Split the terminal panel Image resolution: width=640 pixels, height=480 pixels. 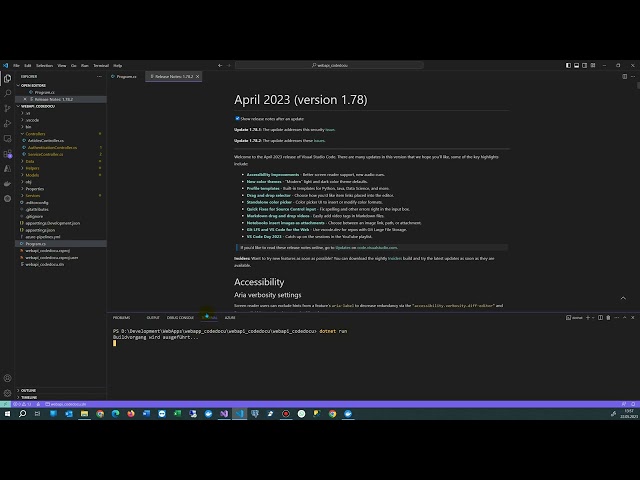point(600,318)
